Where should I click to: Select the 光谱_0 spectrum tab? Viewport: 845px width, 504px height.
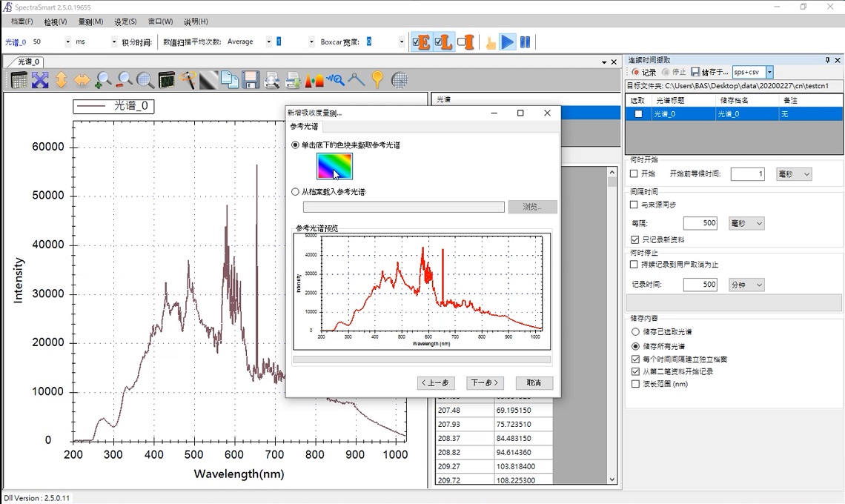[x=28, y=62]
